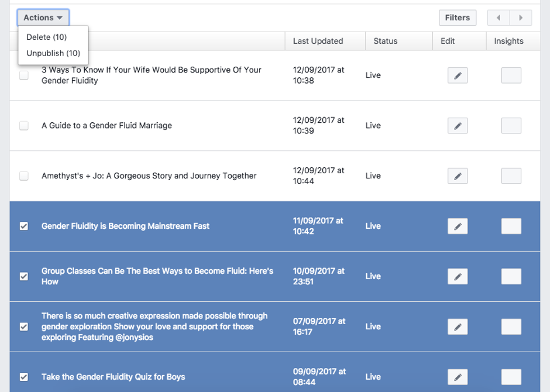This screenshot has height=392, width=550.
Task: Edit pencil for Group Classes article
Action: click(x=457, y=276)
